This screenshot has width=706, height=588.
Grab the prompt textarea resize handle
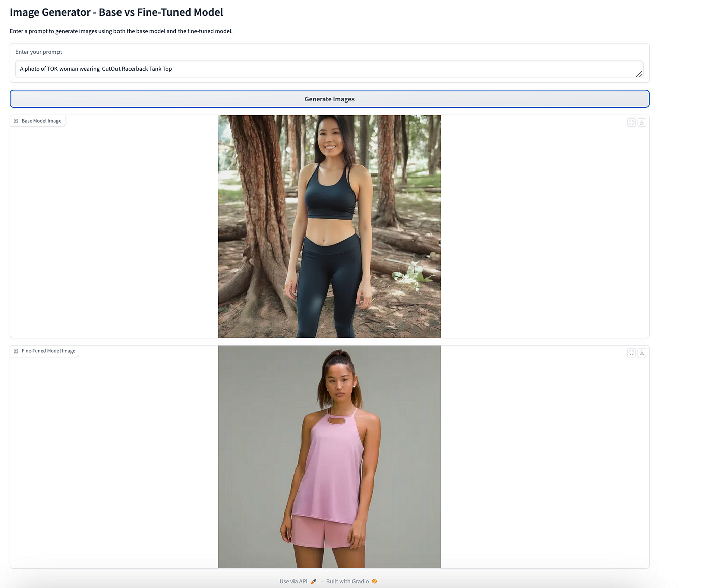pos(639,74)
